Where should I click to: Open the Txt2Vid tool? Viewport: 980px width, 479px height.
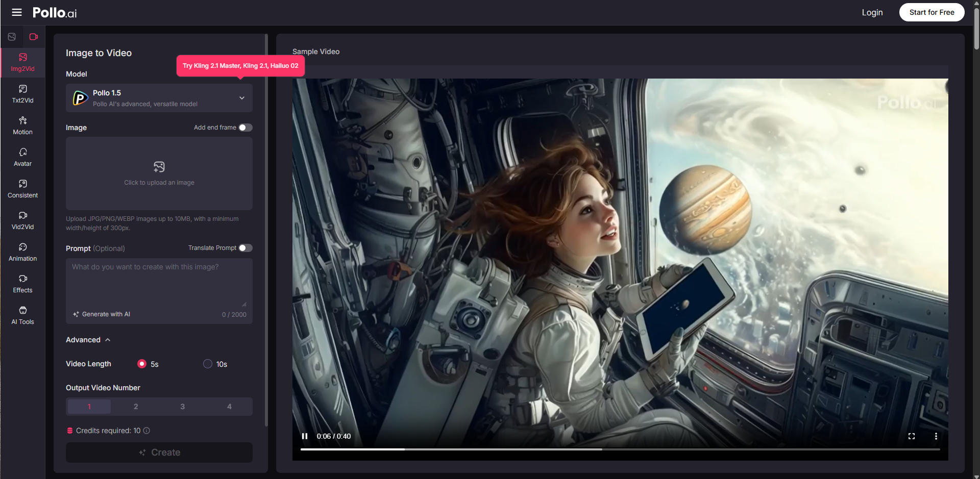[22, 94]
